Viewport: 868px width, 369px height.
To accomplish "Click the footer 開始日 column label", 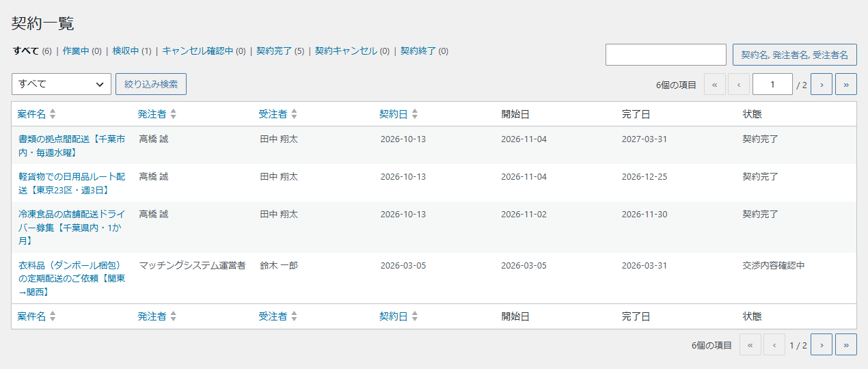I will click(x=515, y=316).
